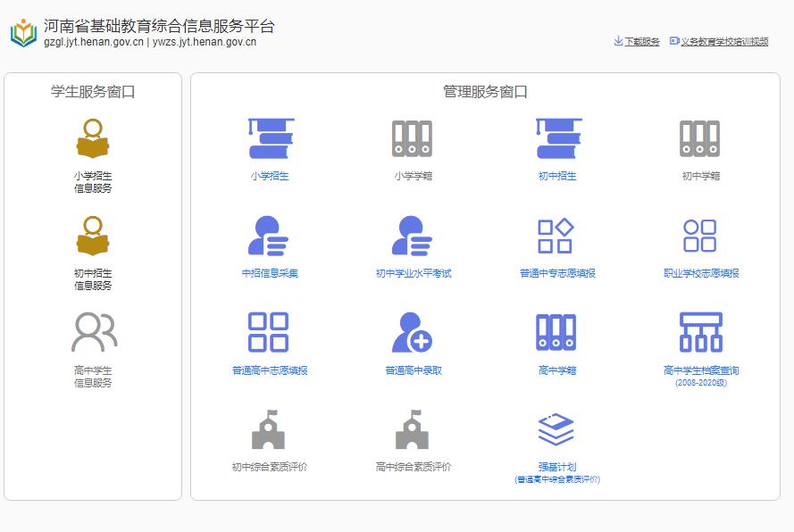Open the 普通中专志愿填报 icon
The image size is (794, 532).
click(557, 237)
